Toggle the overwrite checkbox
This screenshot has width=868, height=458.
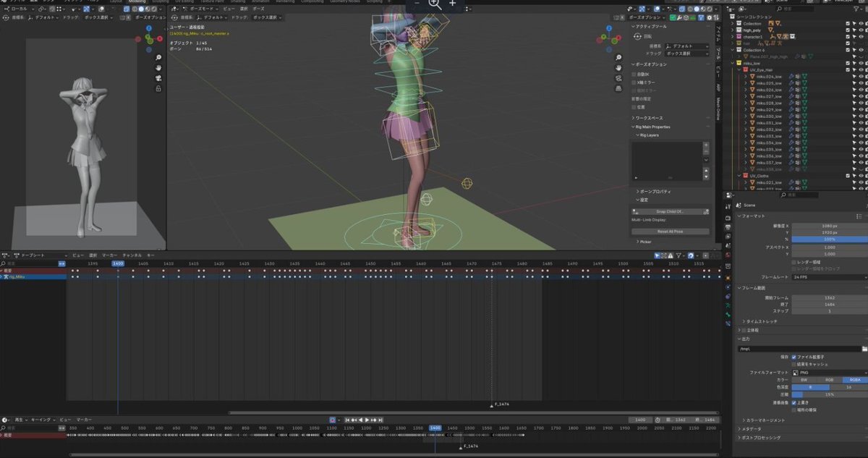point(793,402)
